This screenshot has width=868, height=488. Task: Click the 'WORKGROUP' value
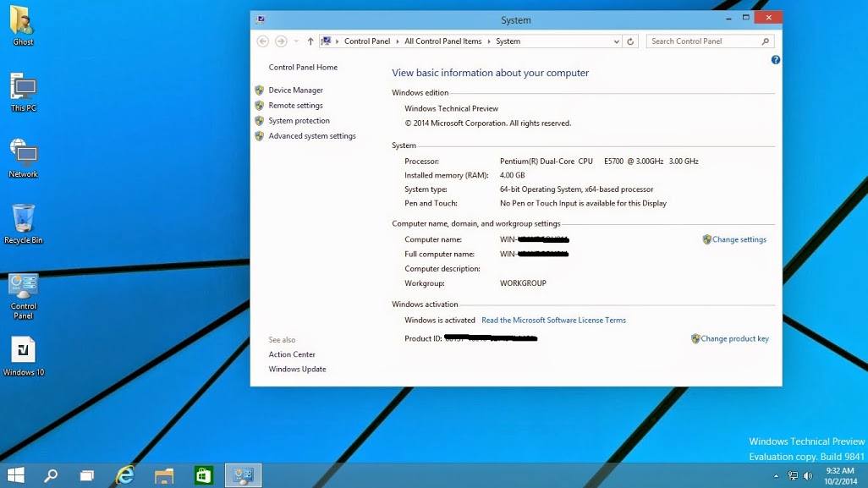[523, 283]
